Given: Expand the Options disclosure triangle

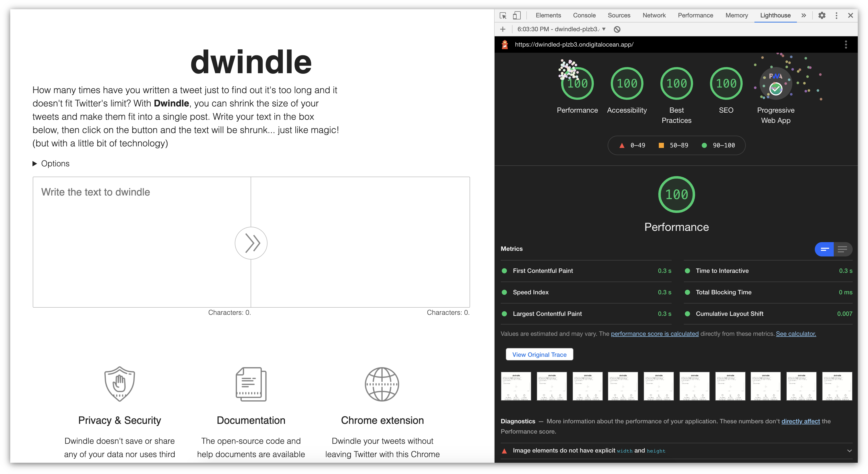Looking at the screenshot, I should 35,164.
